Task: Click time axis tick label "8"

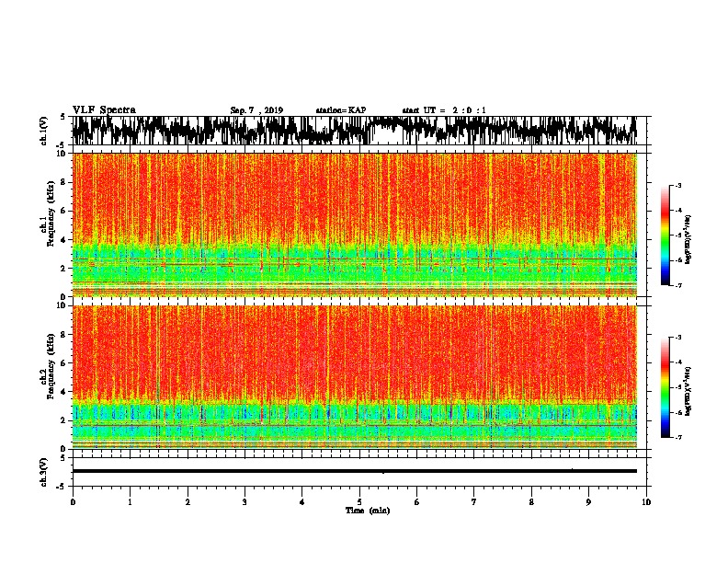Action: point(531,502)
